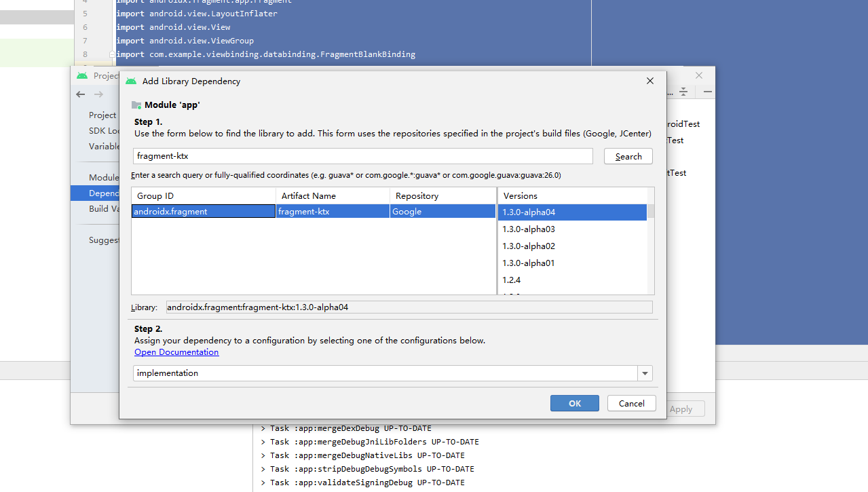868x492 pixels.
Task: Select Modules in Project Structure sidebar
Action: pos(104,177)
